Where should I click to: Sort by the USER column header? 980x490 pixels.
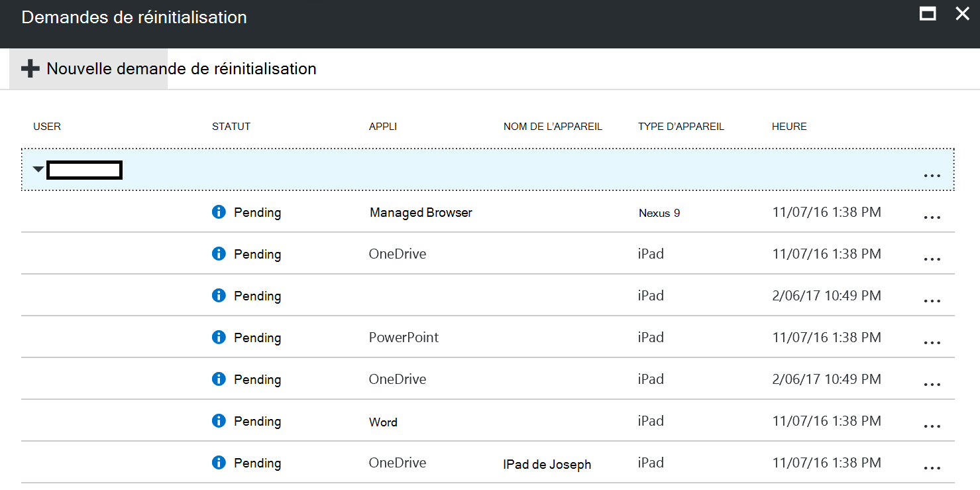tap(47, 126)
